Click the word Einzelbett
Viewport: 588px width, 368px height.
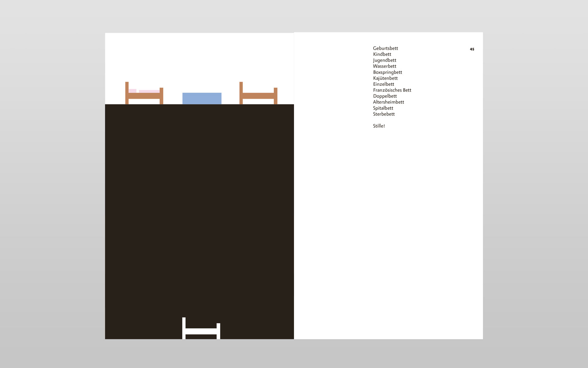pos(383,84)
